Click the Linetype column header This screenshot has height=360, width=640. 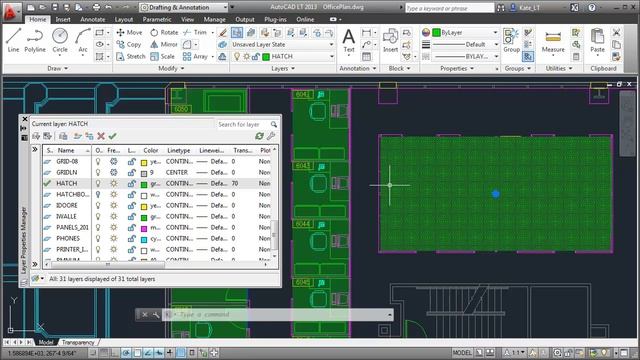(179, 151)
